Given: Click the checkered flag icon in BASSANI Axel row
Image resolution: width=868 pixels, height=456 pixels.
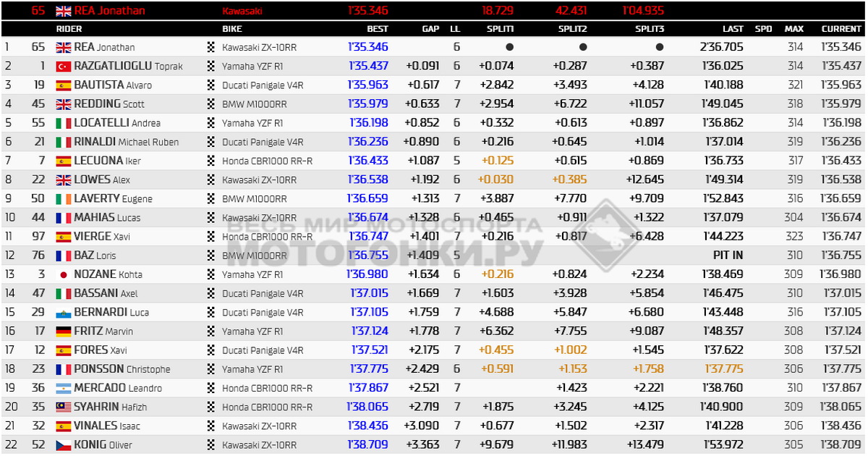Looking at the screenshot, I should (211, 293).
